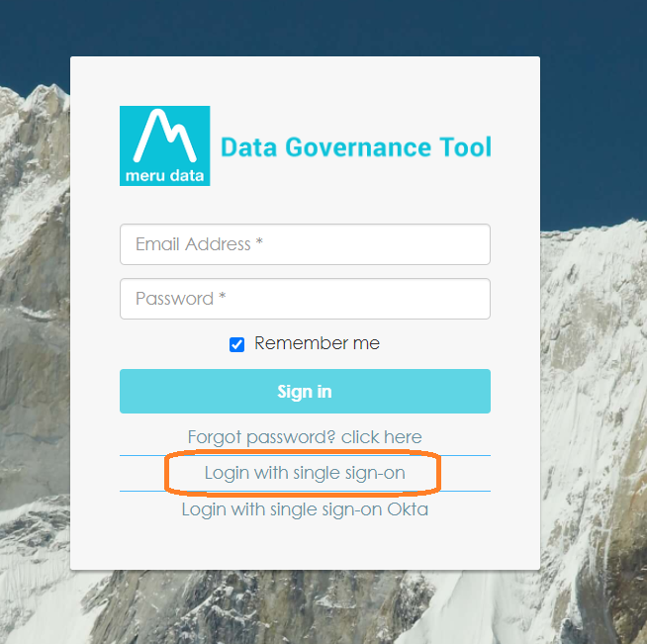Focus the Password input field
Viewport: 647px width, 644px height.
305,299
